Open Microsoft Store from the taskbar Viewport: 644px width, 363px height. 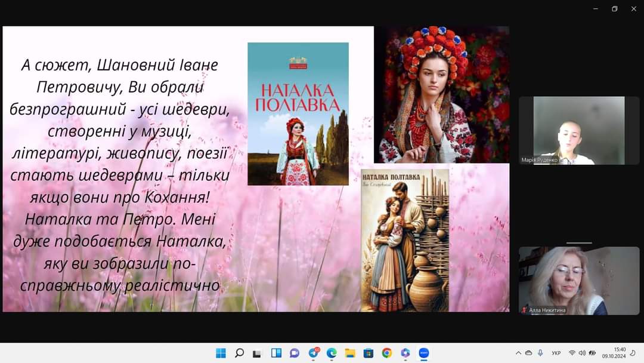[x=369, y=353]
